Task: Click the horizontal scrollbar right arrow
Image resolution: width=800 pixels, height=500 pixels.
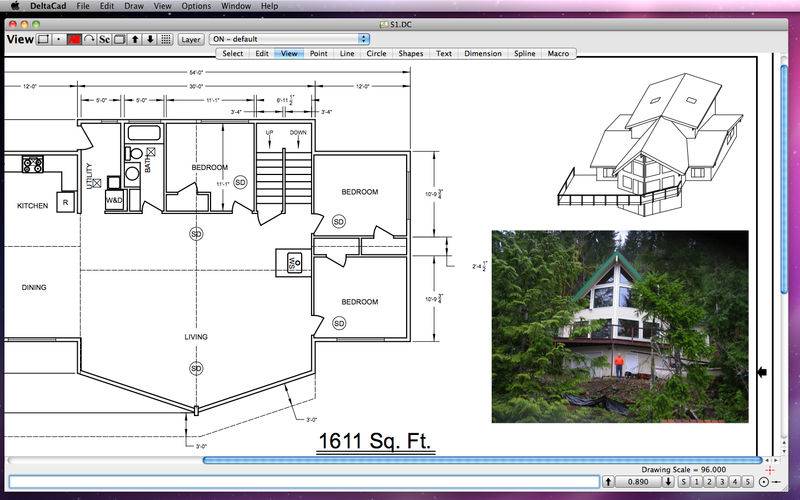Action: pos(776,460)
